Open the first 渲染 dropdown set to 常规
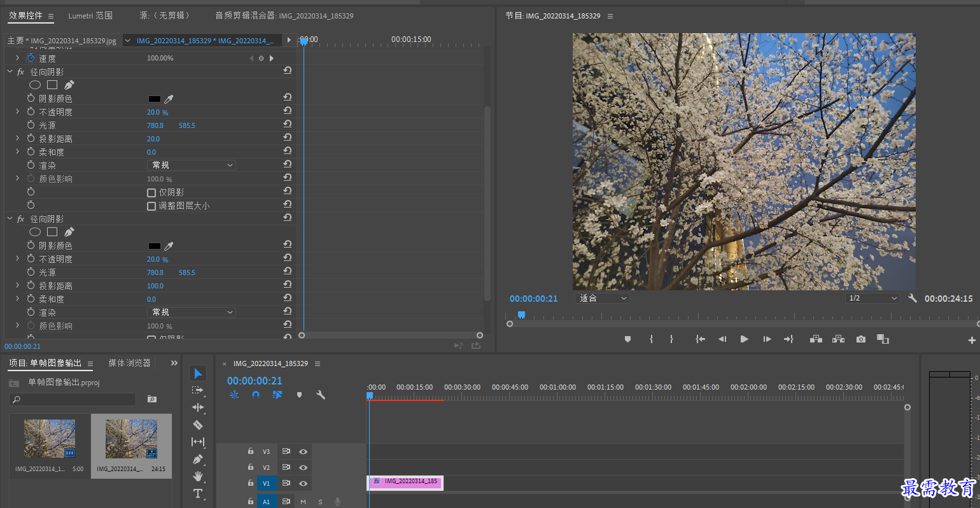The image size is (980, 508). (x=192, y=165)
